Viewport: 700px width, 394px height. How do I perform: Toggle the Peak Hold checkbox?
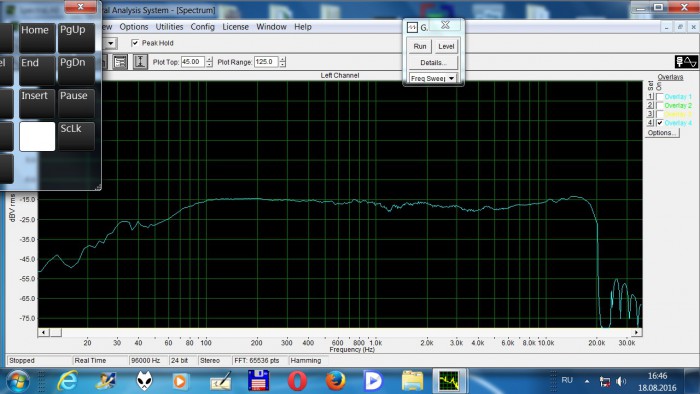pos(135,43)
